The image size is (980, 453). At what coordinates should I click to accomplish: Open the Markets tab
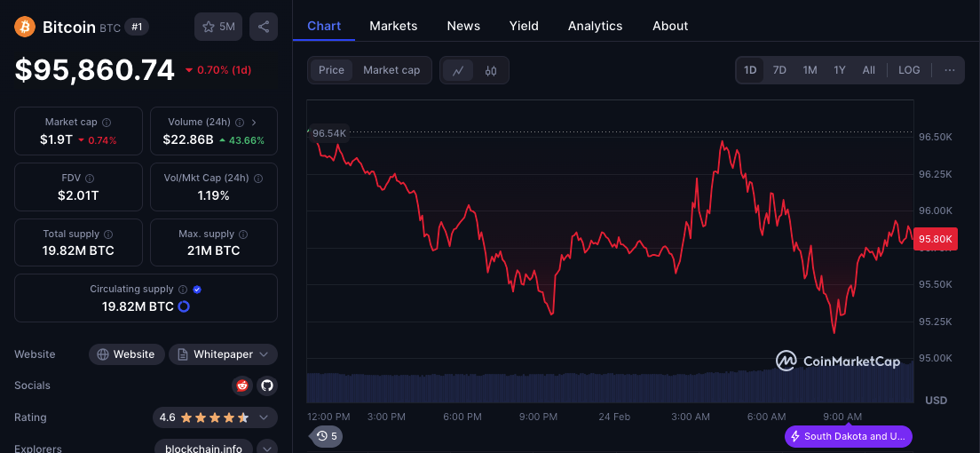pos(393,26)
